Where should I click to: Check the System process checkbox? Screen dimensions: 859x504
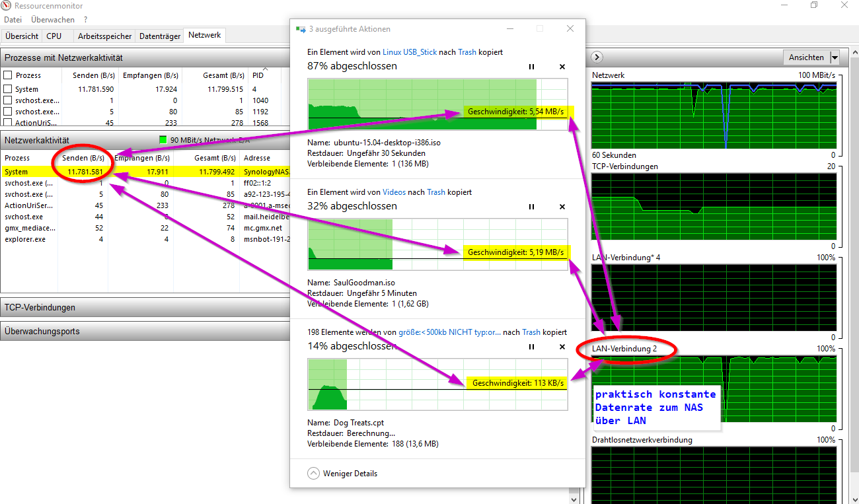pyautogui.click(x=8, y=89)
